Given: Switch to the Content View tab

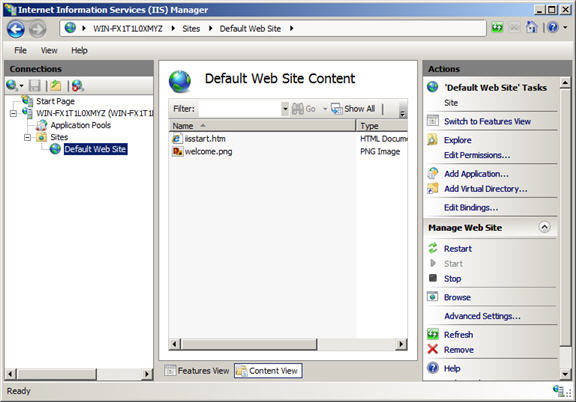Looking at the screenshot, I should [268, 371].
